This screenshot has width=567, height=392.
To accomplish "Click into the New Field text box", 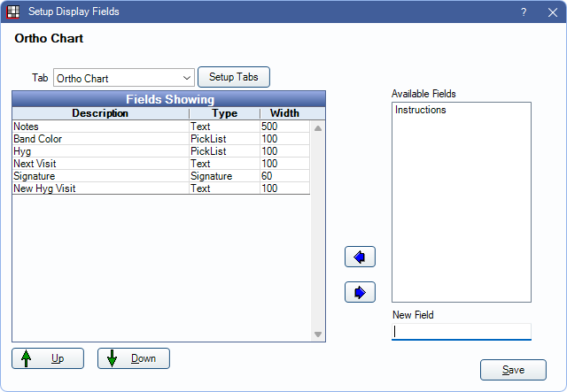I will click(461, 332).
